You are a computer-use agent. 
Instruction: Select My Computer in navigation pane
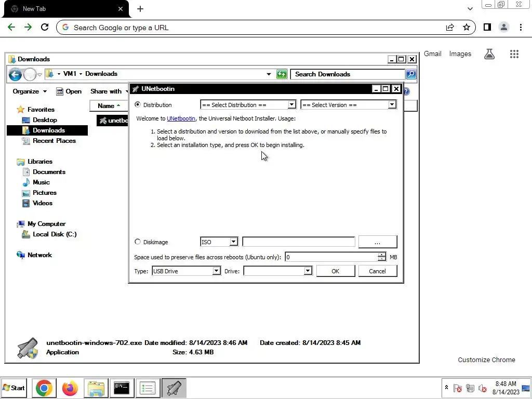pos(41,224)
